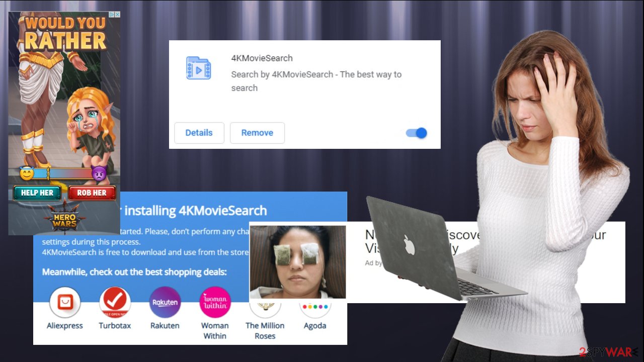Click the good-evil meter bar in ad

[62, 174]
